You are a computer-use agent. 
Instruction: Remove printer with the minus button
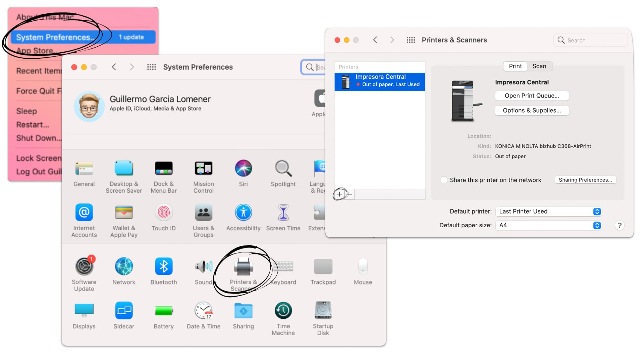350,194
